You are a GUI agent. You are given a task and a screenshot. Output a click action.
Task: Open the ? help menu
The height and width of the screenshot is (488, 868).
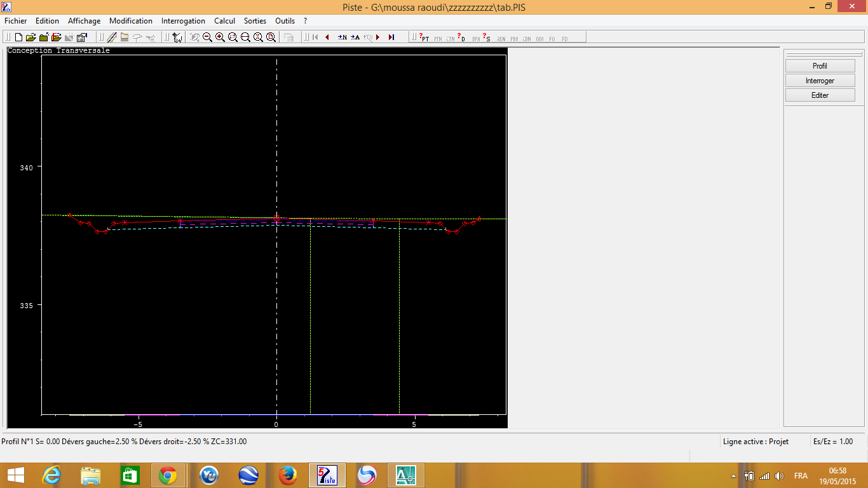coord(306,21)
